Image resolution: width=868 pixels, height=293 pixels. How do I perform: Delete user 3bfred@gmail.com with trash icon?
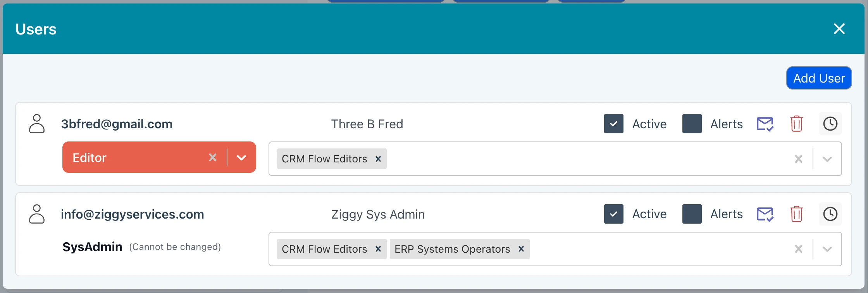click(796, 124)
